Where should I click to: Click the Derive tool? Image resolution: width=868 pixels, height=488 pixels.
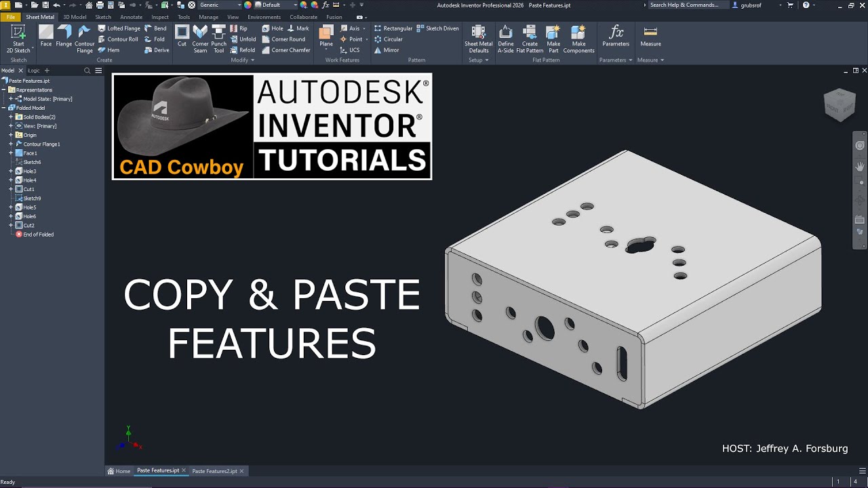[157, 50]
